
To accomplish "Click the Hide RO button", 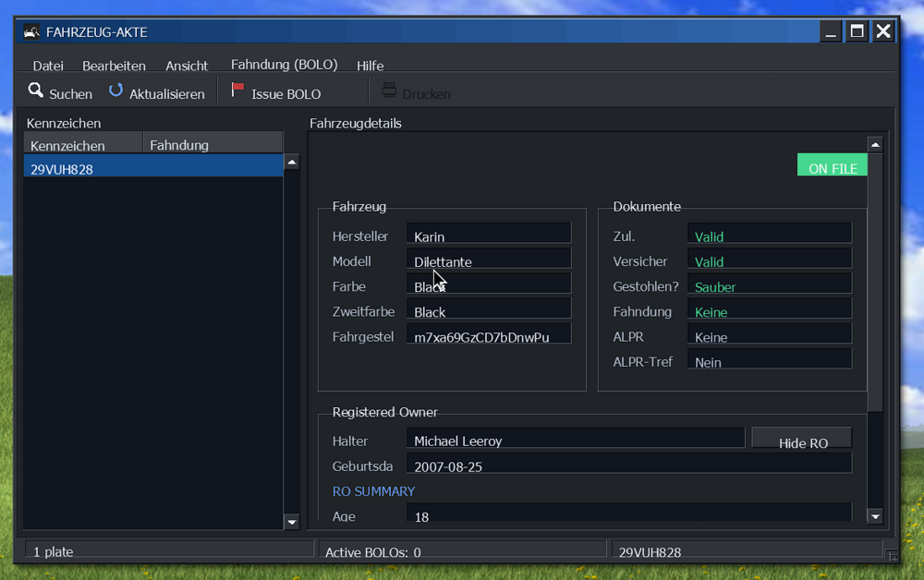I will [x=802, y=440].
